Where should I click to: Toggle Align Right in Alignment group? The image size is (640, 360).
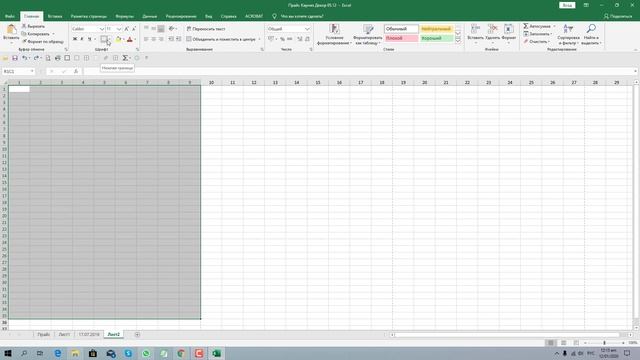[x=161, y=39]
